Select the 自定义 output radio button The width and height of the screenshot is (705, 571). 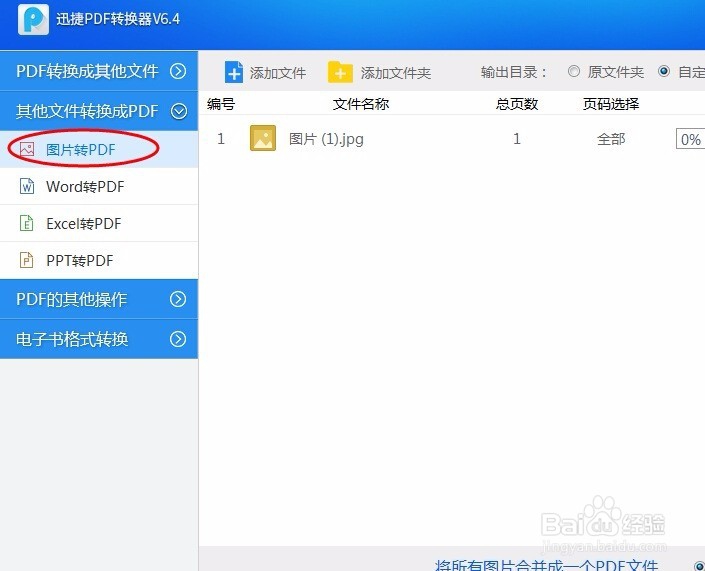click(664, 71)
